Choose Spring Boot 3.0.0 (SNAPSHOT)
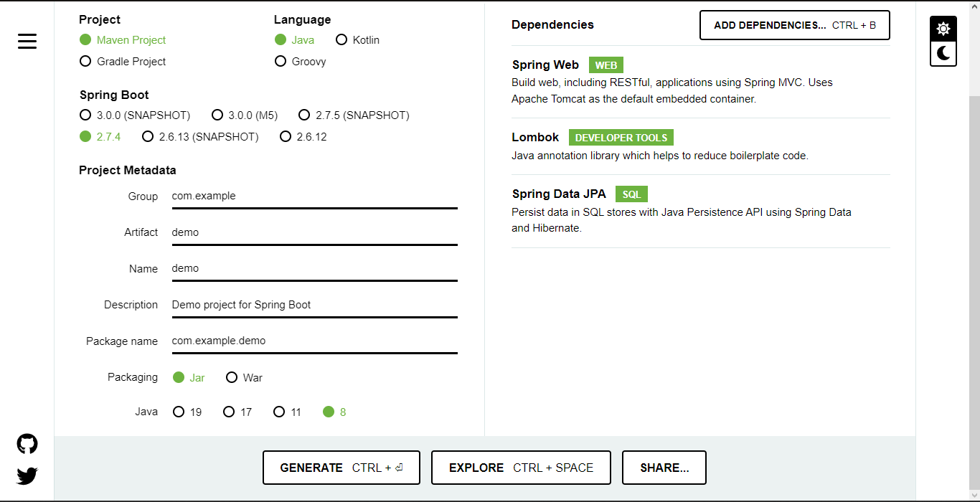Viewport: 980px width, 502px height. [135, 115]
